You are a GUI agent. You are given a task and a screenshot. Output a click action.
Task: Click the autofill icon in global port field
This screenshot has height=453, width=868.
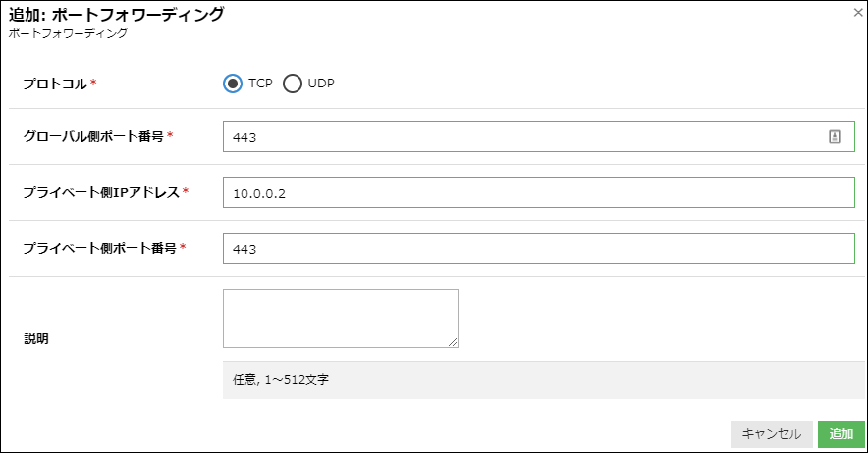click(x=835, y=137)
